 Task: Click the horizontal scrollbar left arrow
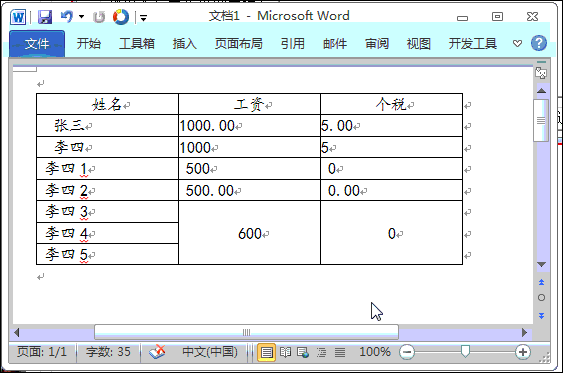click(x=17, y=332)
